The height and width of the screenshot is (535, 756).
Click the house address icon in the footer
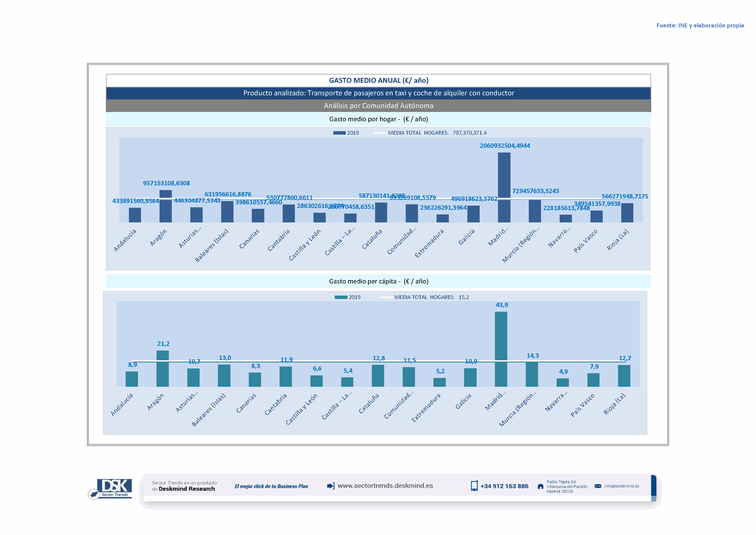point(540,486)
